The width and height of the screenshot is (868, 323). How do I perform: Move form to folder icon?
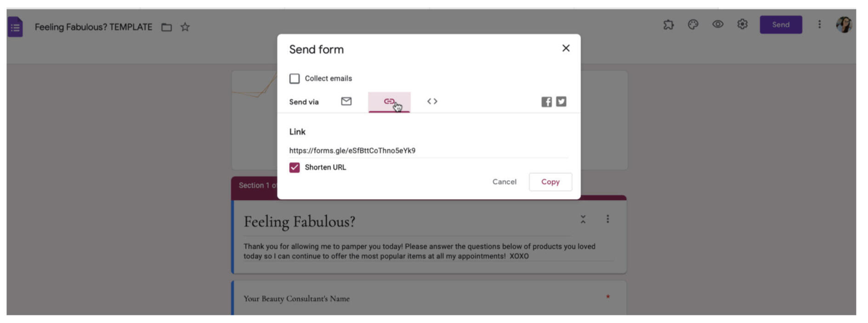click(166, 28)
